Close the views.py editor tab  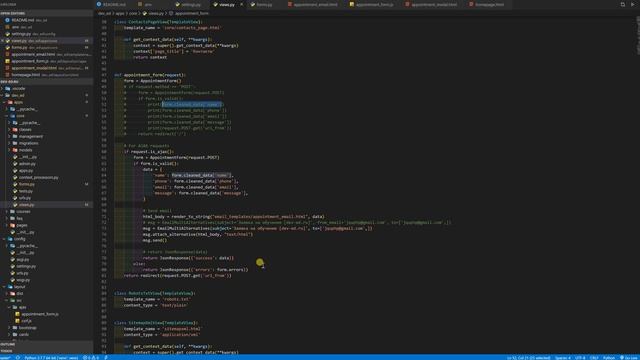coord(241,4)
